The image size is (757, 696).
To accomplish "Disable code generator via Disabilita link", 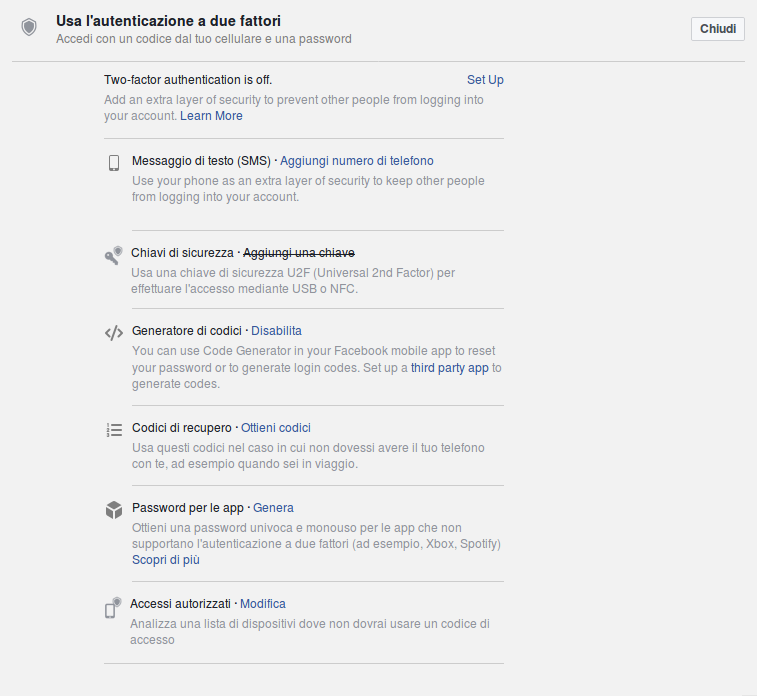I will click(x=276, y=331).
